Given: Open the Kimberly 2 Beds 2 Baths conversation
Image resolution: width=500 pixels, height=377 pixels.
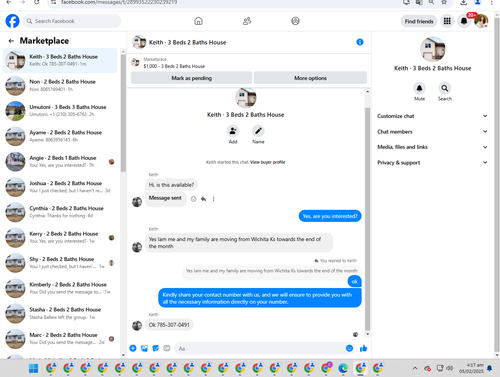Looking at the screenshot, I should pos(60,288).
